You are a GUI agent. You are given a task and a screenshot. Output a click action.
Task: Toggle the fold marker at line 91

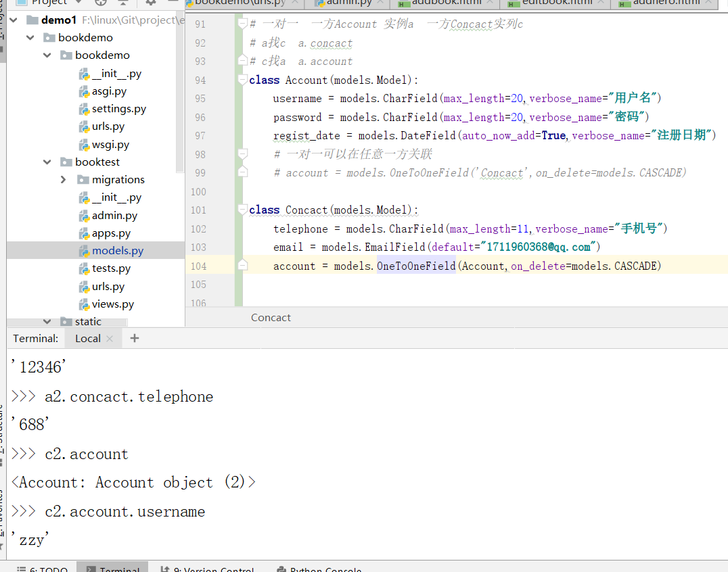point(242,24)
